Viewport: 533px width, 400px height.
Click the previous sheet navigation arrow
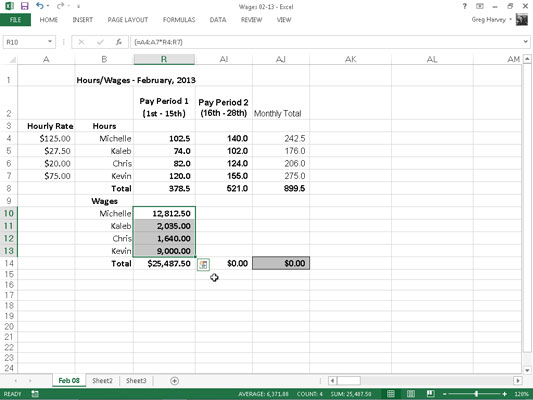click(15, 381)
